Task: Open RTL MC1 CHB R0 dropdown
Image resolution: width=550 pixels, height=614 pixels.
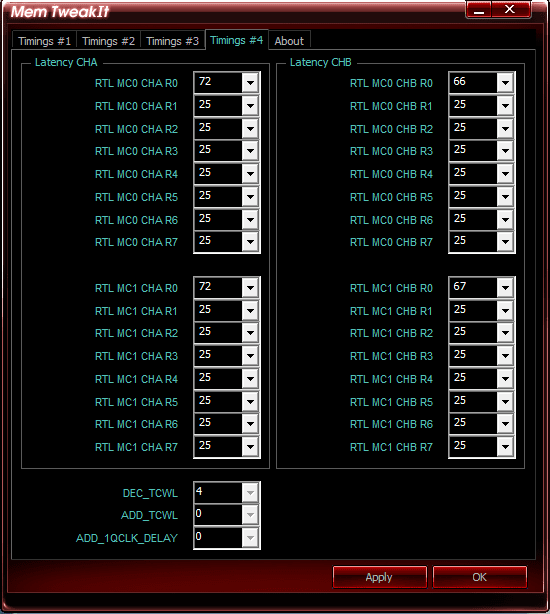Action: pos(505,288)
